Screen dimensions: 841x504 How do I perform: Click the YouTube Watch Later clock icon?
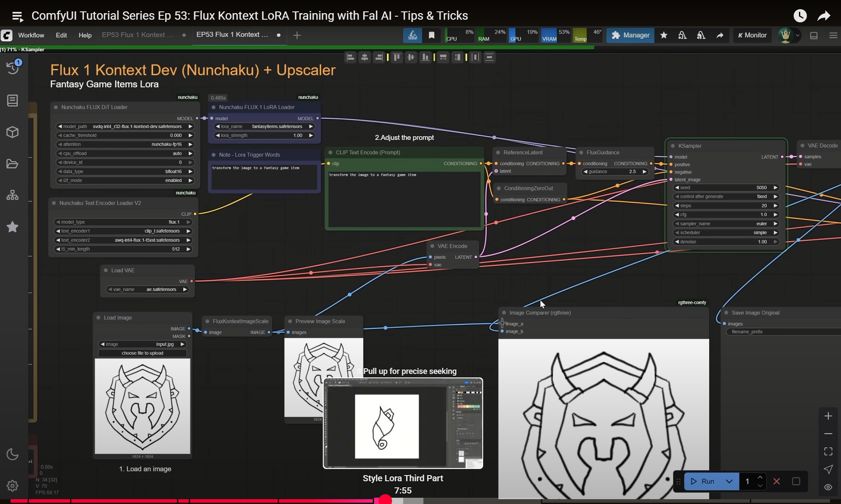click(x=800, y=16)
